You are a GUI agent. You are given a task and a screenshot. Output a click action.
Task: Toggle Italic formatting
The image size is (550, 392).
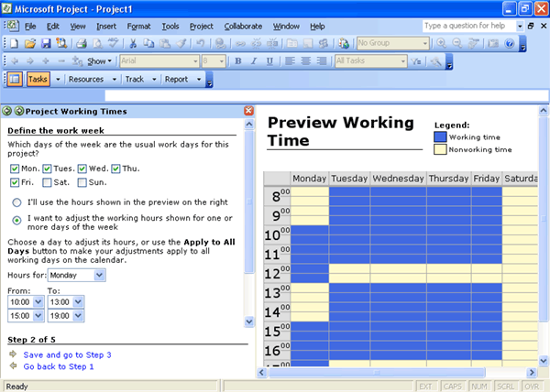254,61
